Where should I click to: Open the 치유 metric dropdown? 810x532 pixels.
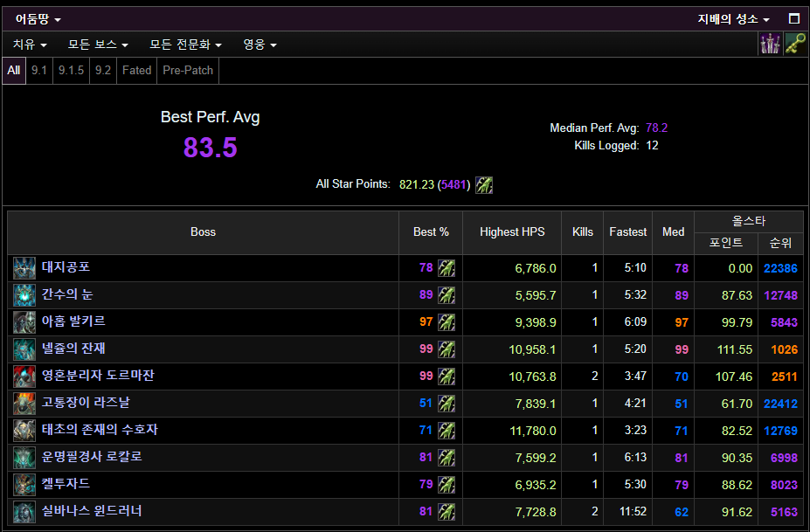tap(30, 45)
